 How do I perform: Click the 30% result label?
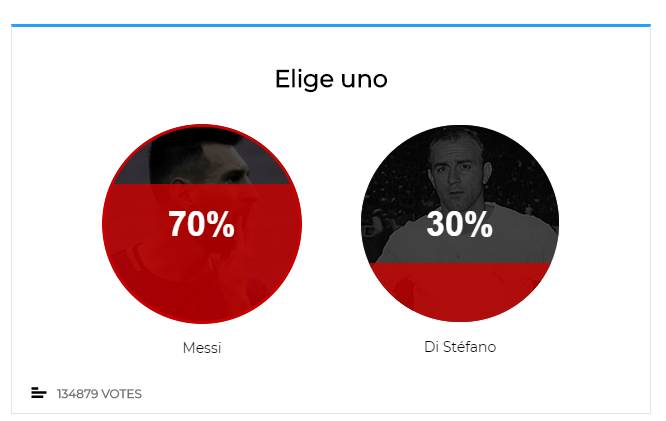pos(460,224)
